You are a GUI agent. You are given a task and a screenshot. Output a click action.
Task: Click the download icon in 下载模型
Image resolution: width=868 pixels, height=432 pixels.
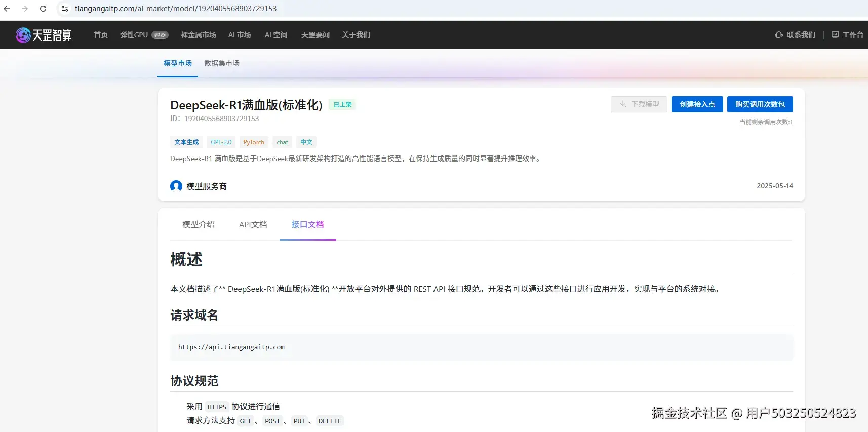[x=623, y=104]
